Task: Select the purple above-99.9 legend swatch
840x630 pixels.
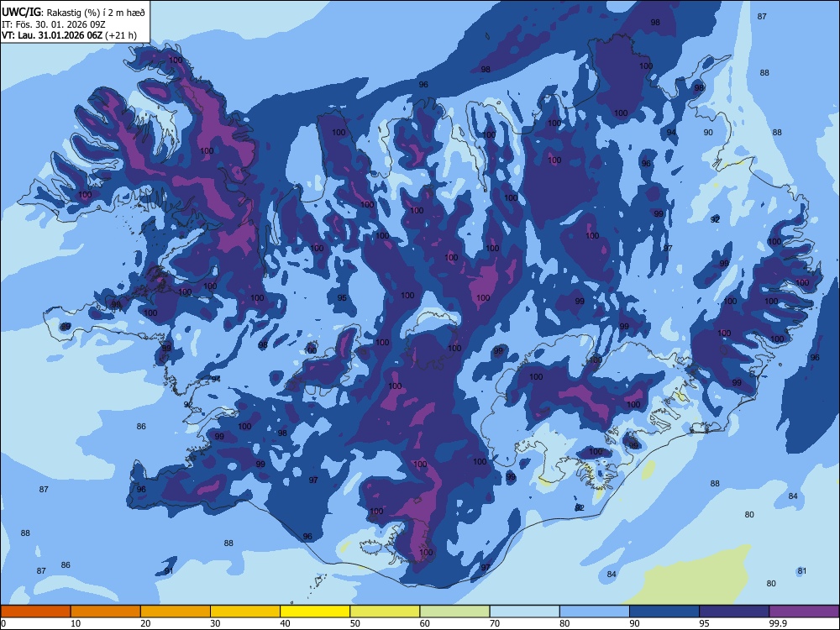Action: point(805,612)
